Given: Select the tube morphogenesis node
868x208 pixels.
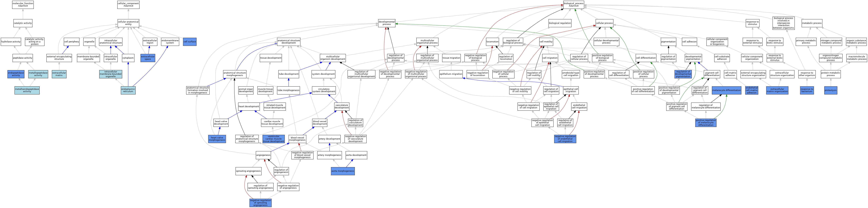Looking at the screenshot, I should tap(288, 90).
